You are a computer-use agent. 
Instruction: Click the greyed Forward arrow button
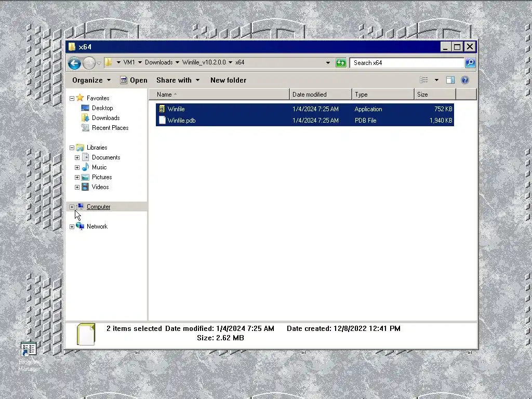click(89, 63)
